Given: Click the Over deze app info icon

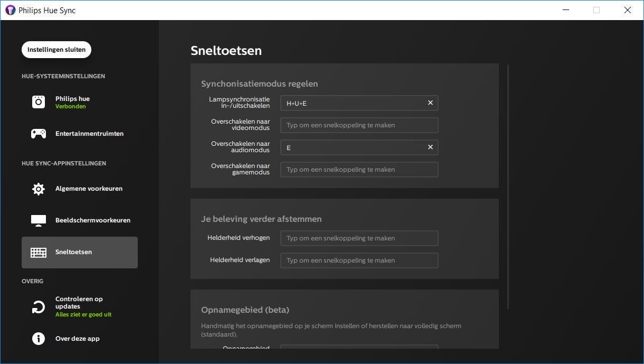Looking at the screenshot, I should point(39,339).
